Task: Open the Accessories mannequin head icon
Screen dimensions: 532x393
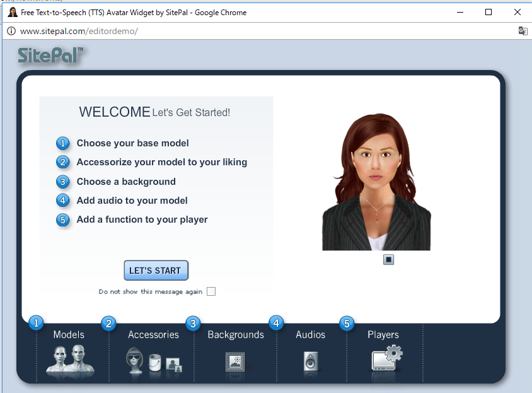Action: pyautogui.click(x=134, y=360)
